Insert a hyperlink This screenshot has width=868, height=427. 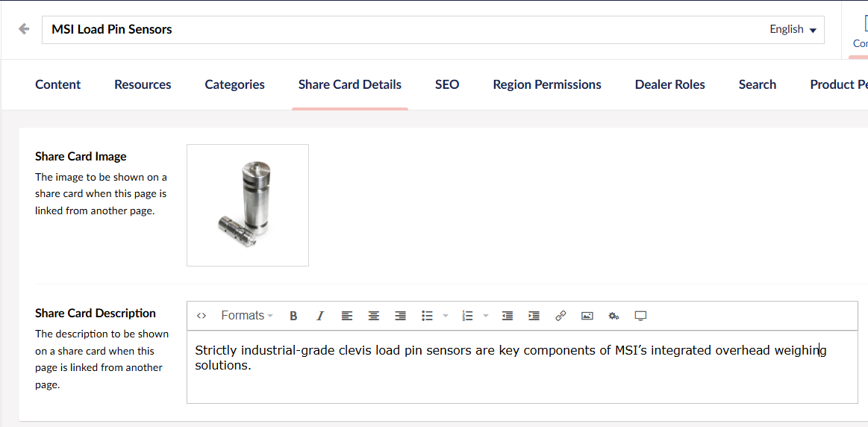561,316
